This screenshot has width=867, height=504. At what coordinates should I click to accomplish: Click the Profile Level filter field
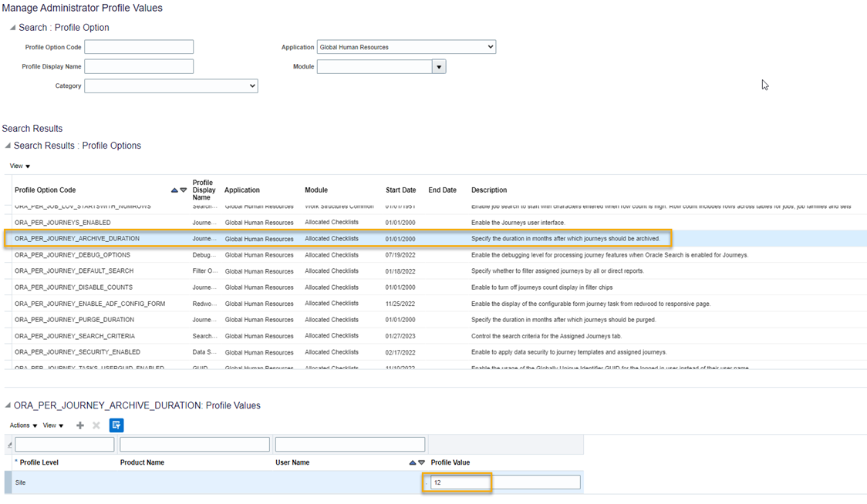point(65,445)
